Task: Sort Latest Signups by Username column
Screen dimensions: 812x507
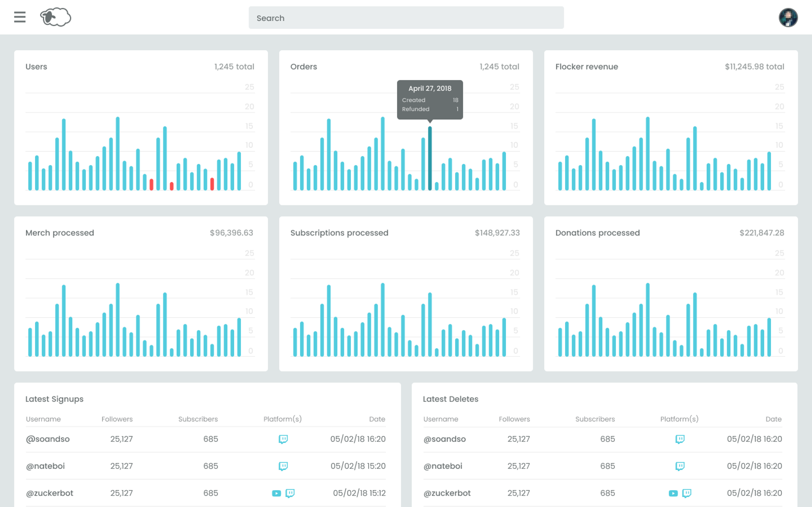Action: coord(43,419)
